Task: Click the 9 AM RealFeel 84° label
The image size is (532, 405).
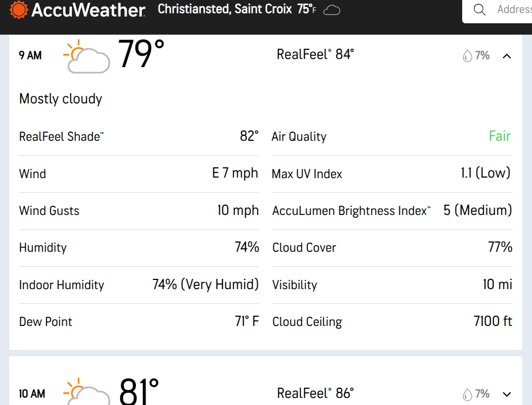Action: (x=315, y=55)
